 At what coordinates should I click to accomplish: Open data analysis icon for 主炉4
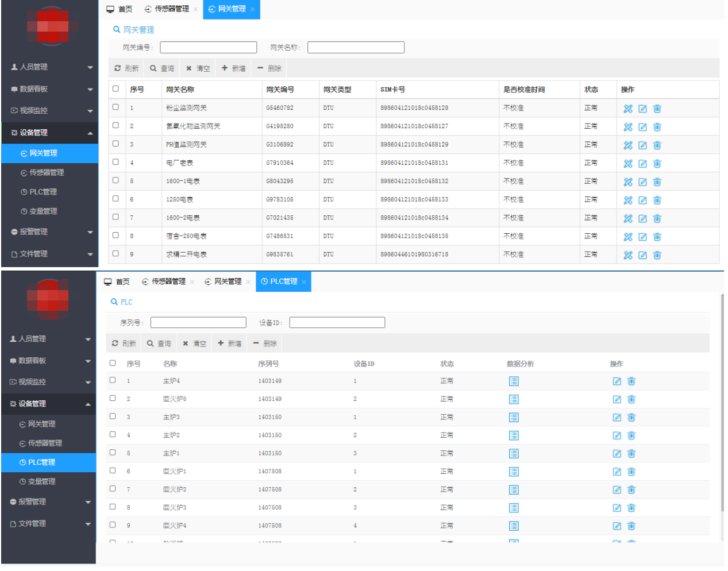[513, 381]
